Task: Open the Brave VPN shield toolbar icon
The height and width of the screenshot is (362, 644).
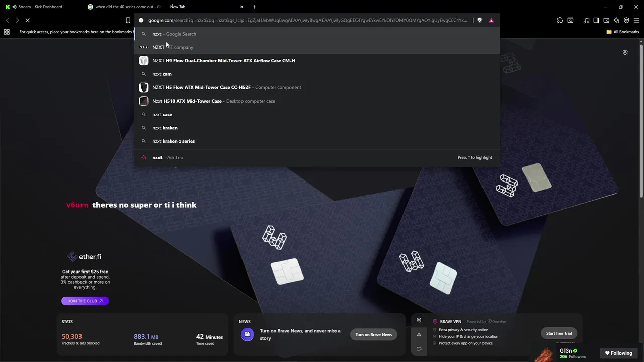Action: pyautogui.click(x=626, y=20)
